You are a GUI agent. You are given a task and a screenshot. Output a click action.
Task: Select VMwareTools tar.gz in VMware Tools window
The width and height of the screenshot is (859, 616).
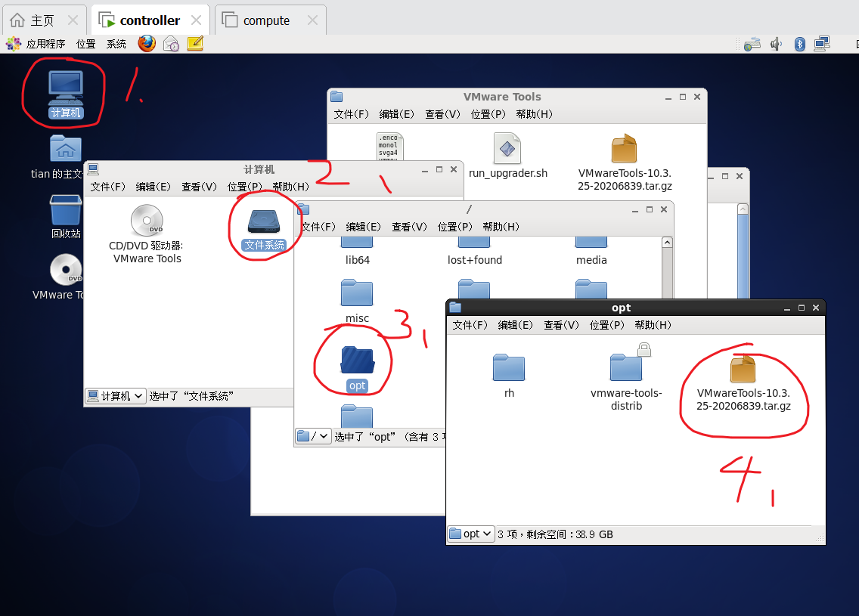coord(625,163)
